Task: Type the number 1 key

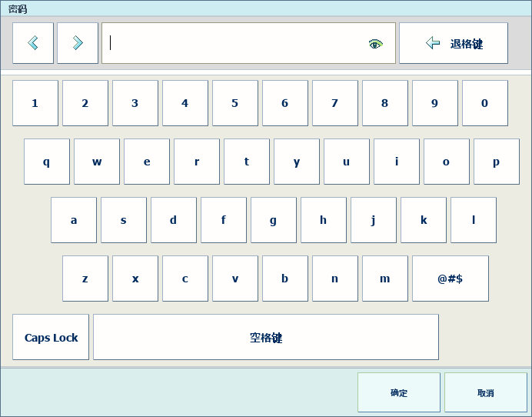Action: (35, 103)
